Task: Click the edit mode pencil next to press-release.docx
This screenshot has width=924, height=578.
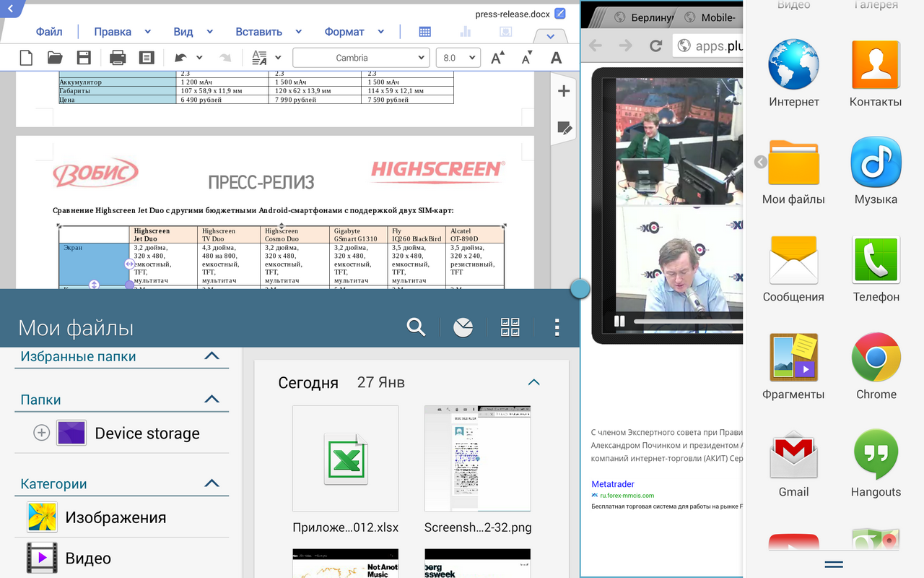Action: click(560, 14)
